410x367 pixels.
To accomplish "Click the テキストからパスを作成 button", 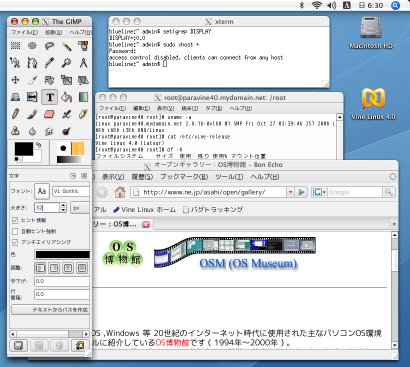I will (51, 310).
